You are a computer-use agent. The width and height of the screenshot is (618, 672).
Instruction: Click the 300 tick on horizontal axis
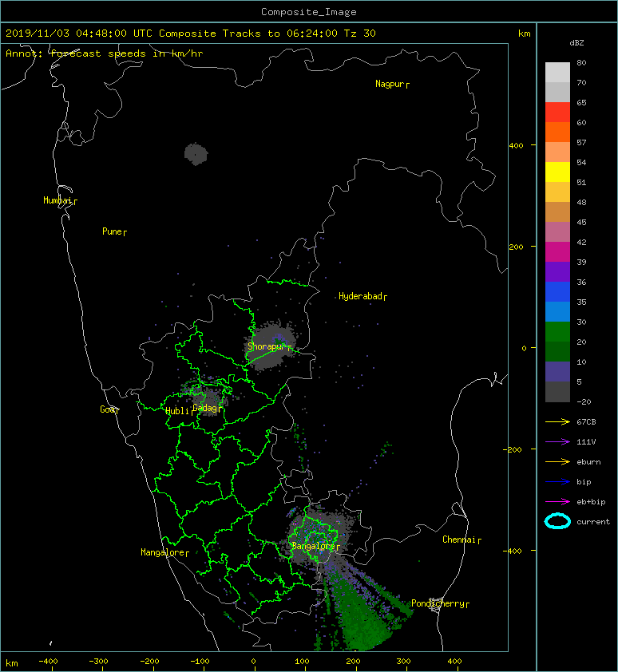[403, 662]
